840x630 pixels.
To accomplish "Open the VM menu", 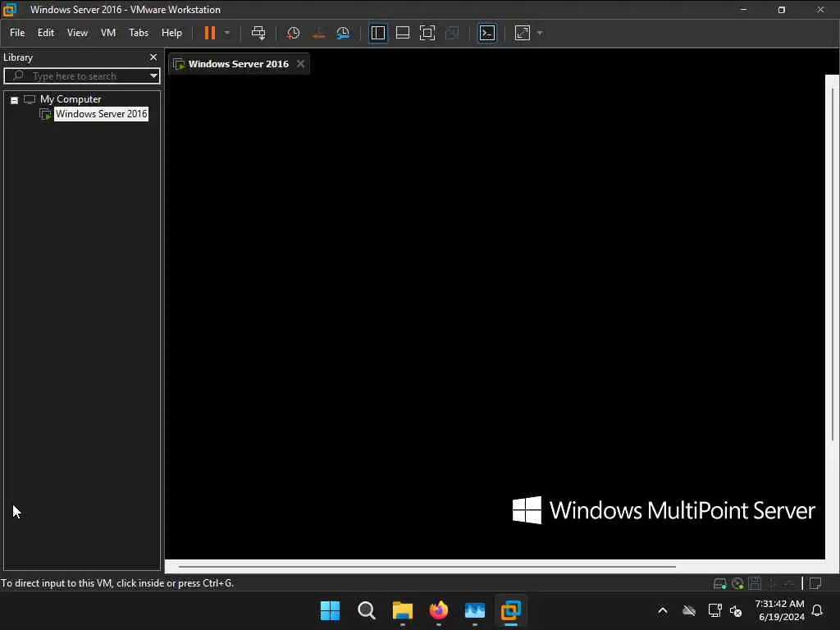I will coord(108,33).
